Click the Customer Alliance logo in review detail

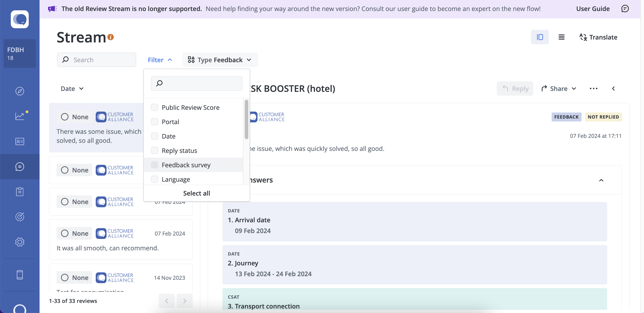[267, 117]
